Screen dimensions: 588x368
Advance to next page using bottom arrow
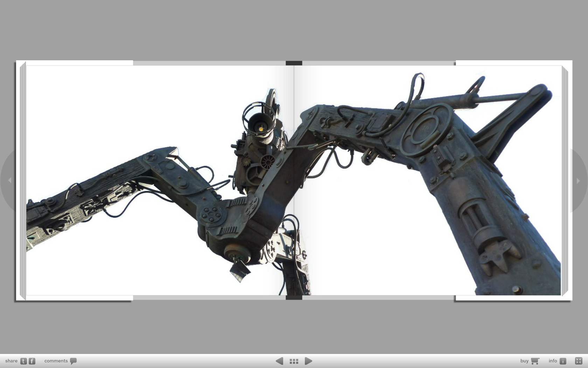308,361
